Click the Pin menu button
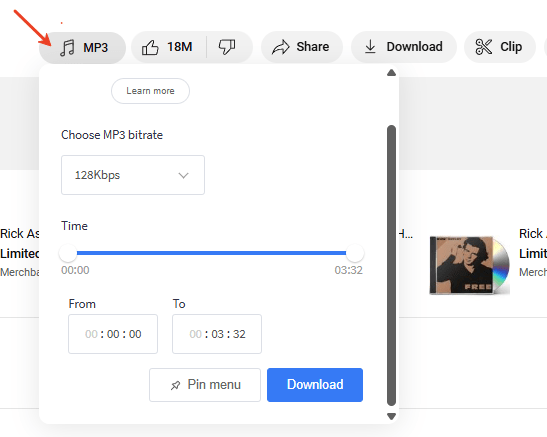 coord(205,385)
